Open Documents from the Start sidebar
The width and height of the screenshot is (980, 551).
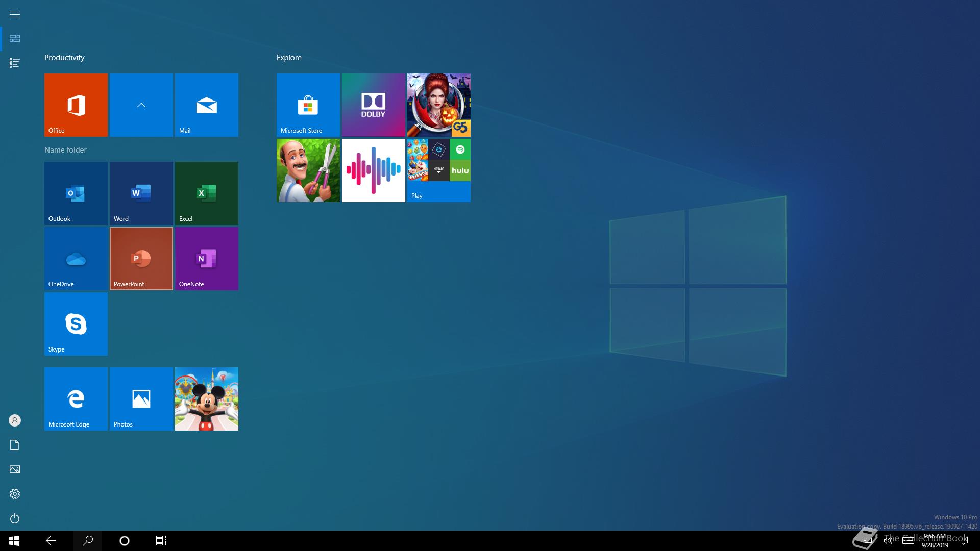pos(15,445)
